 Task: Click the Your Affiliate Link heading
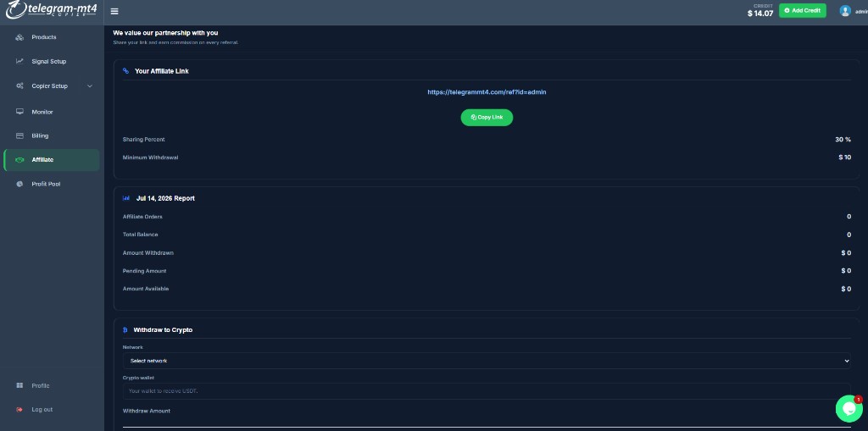(162, 71)
